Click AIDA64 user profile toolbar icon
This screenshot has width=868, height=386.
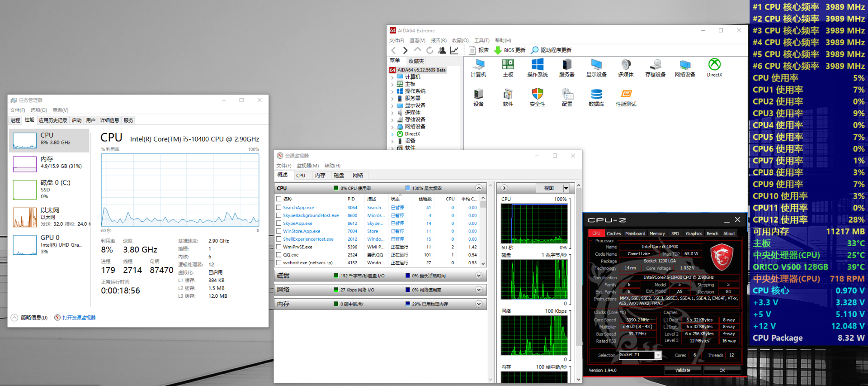click(442, 50)
